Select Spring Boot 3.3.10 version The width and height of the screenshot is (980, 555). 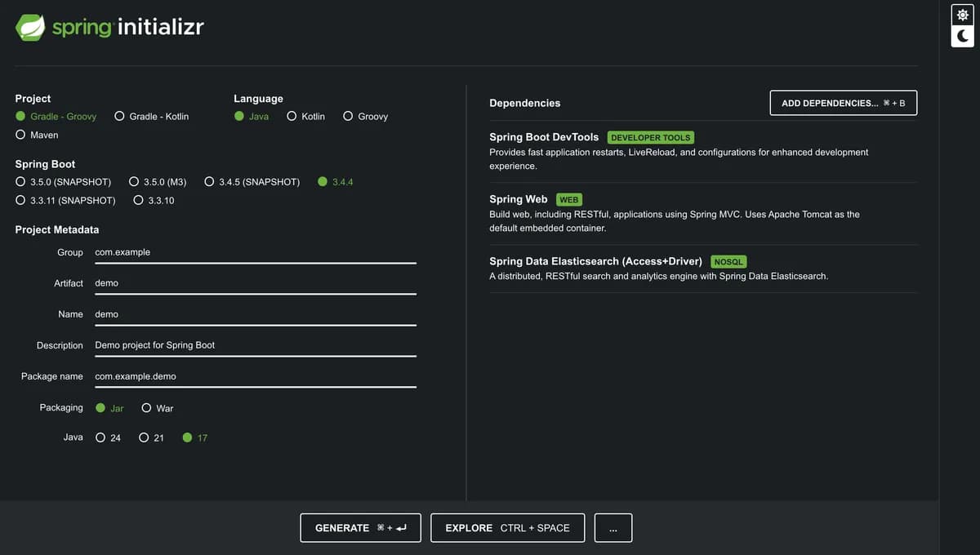[x=154, y=200]
